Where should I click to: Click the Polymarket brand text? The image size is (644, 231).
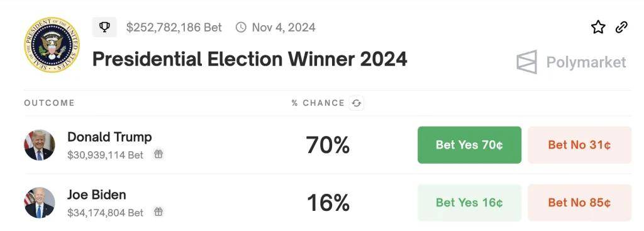pyautogui.click(x=586, y=62)
